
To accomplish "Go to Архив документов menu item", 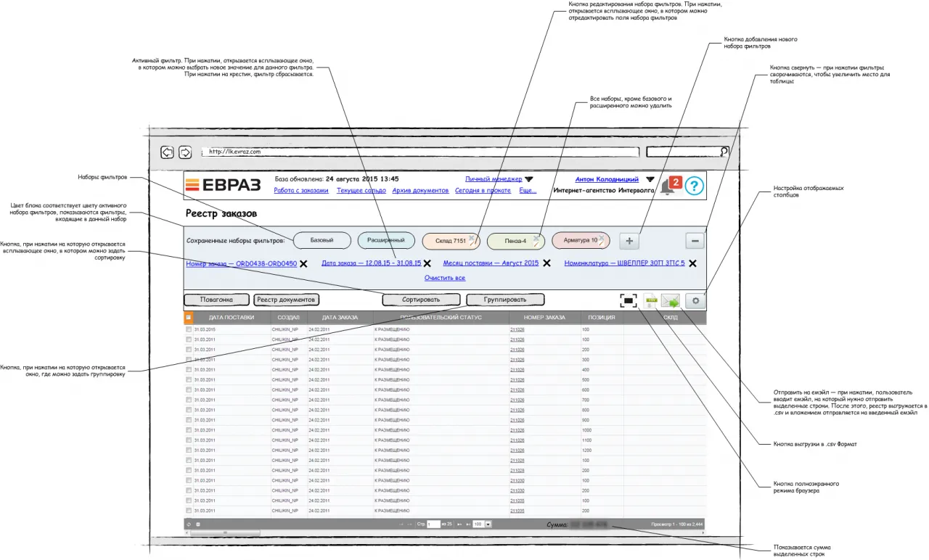I will pyautogui.click(x=420, y=191).
